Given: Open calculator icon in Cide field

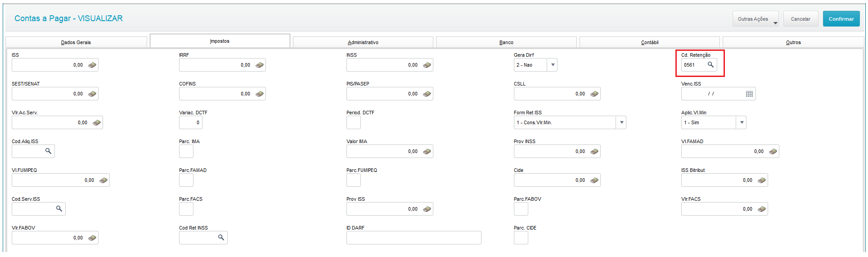Looking at the screenshot, I should [x=594, y=180].
